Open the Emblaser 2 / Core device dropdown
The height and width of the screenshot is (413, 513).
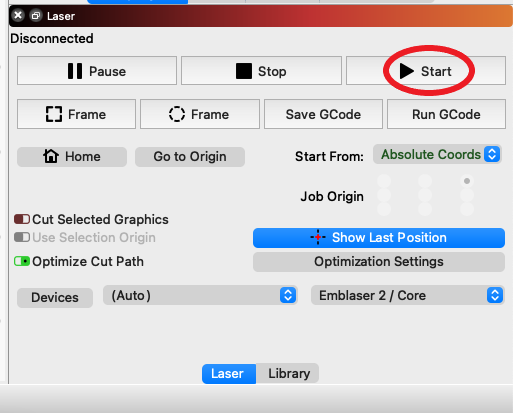[x=407, y=295]
